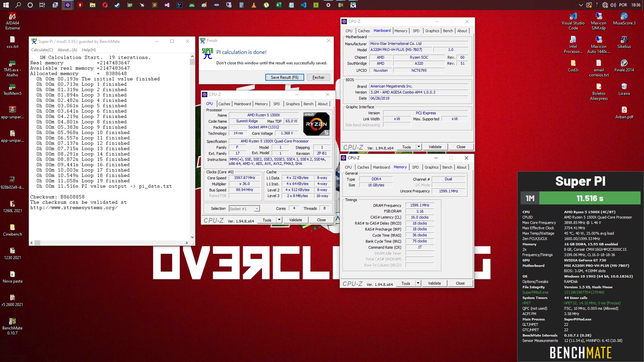Screen dimensions: 644x362
Task: Open MuseScore 3 desktop shortcut
Action: click(624, 19)
